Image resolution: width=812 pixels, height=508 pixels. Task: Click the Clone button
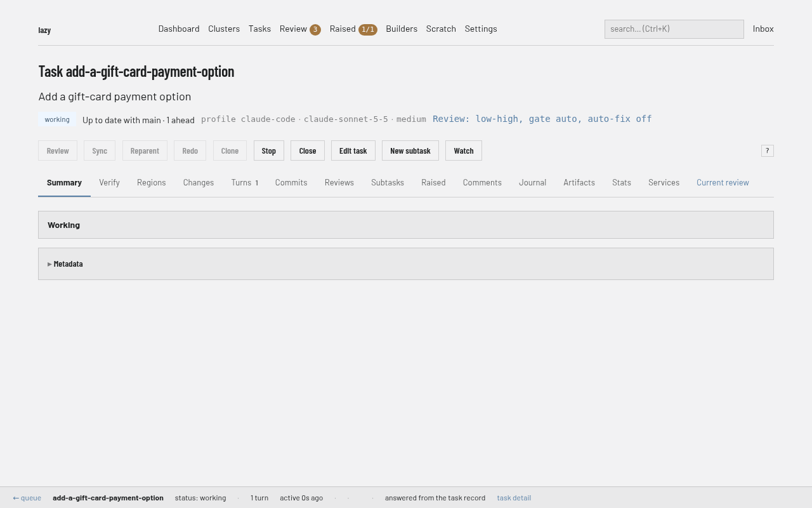coord(230,150)
